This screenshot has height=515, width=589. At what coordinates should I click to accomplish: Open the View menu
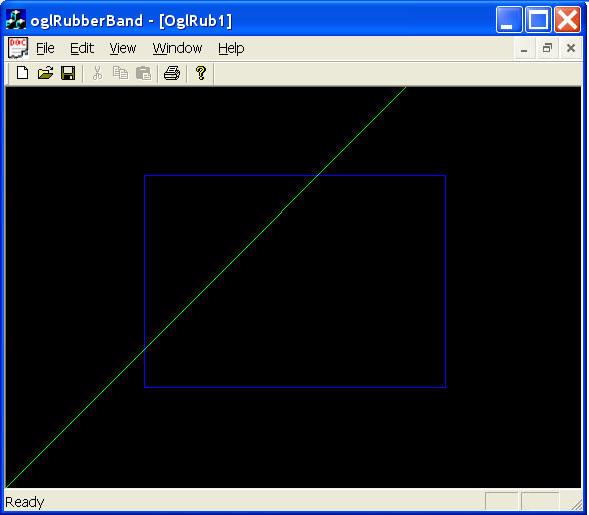tap(122, 48)
